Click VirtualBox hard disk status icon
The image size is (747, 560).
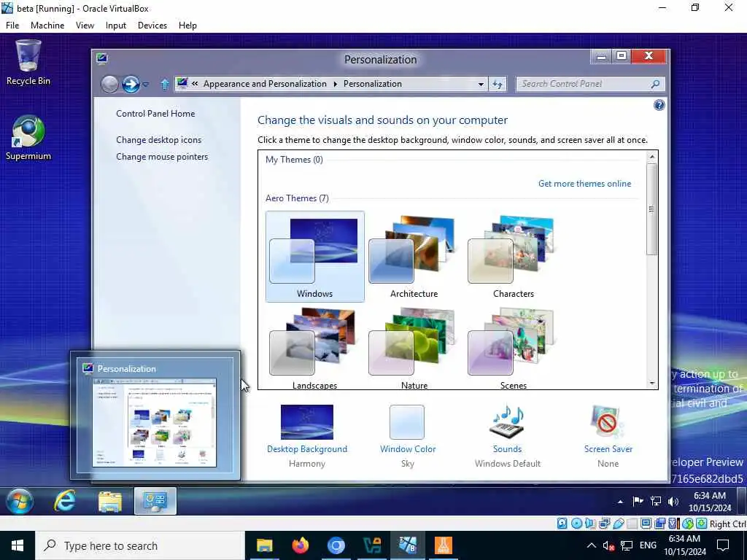(562, 524)
